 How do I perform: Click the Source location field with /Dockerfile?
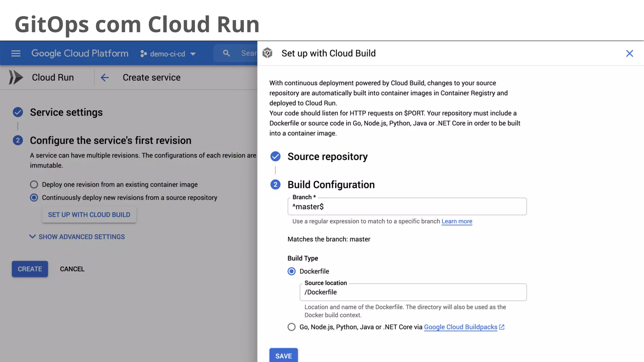tap(413, 292)
